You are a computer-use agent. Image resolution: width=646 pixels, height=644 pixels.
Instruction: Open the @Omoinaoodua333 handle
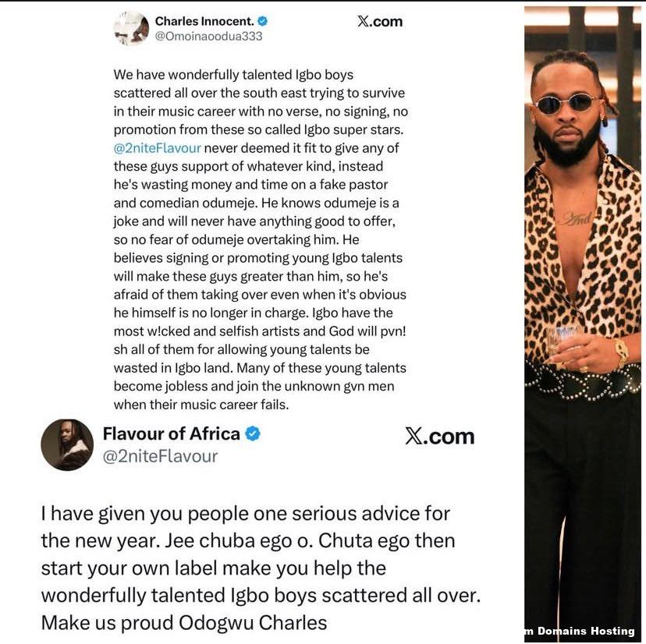[x=209, y=36]
